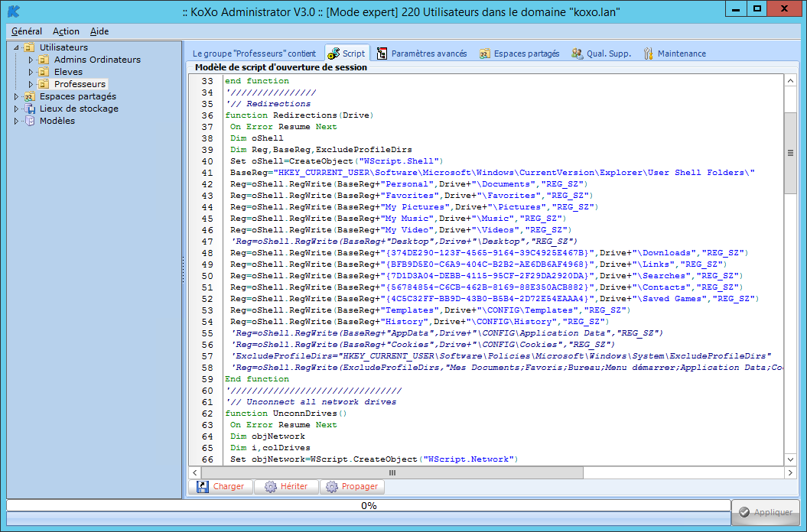Select the Professeurs group in the tree
Screen dimensions: 807x532
[80, 84]
